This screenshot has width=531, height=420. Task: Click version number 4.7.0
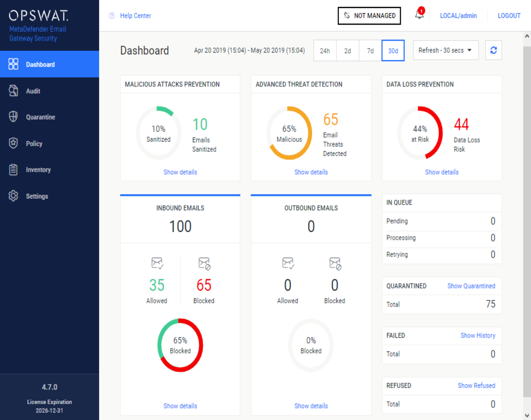[x=49, y=387]
